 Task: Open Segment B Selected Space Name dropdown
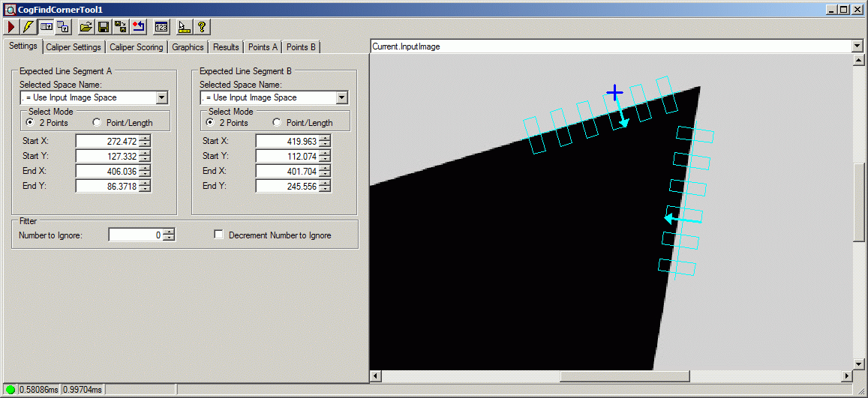tap(341, 97)
